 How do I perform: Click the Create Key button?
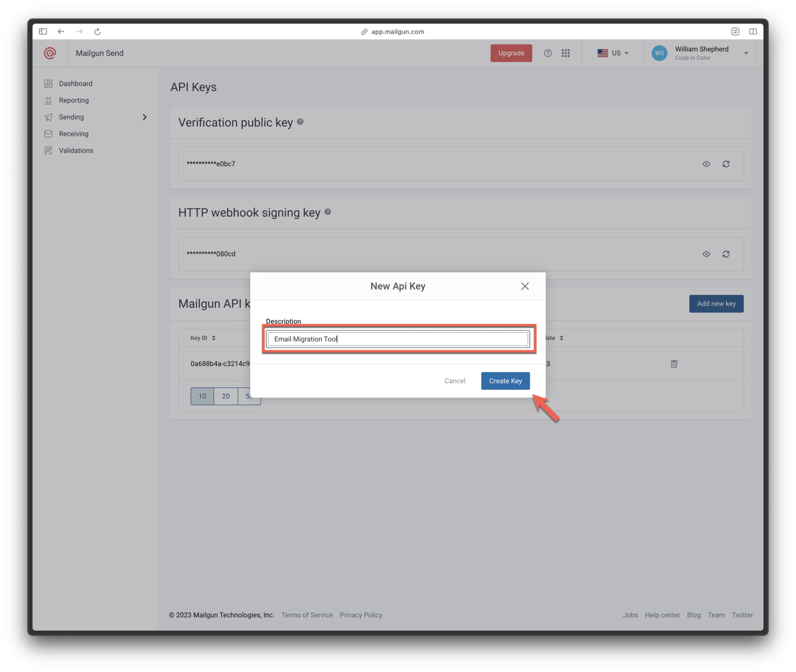(x=505, y=381)
